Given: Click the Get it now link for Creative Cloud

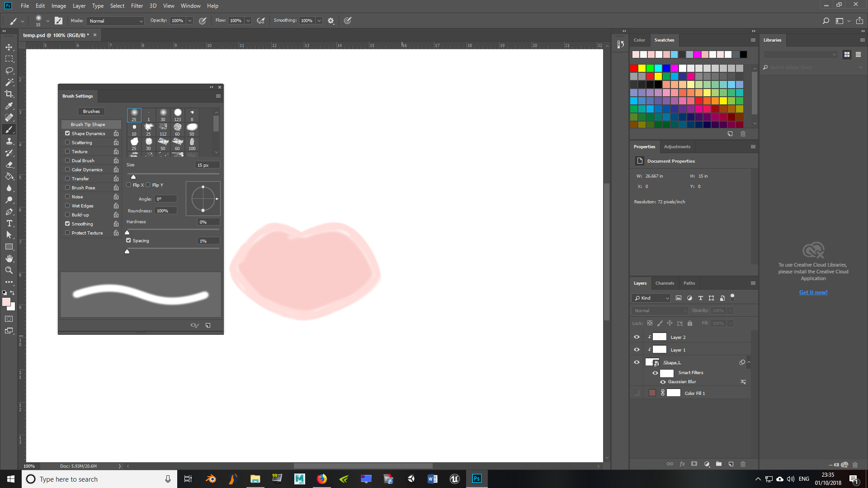Looking at the screenshot, I should pos(813,292).
